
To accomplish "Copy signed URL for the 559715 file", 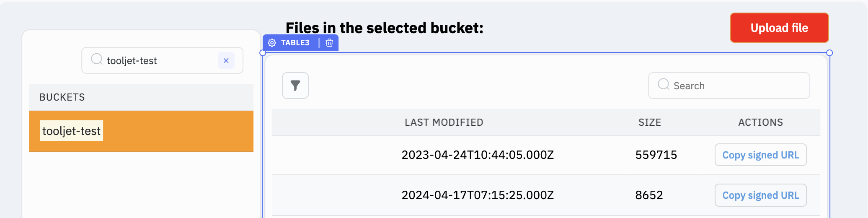I will pyautogui.click(x=760, y=155).
